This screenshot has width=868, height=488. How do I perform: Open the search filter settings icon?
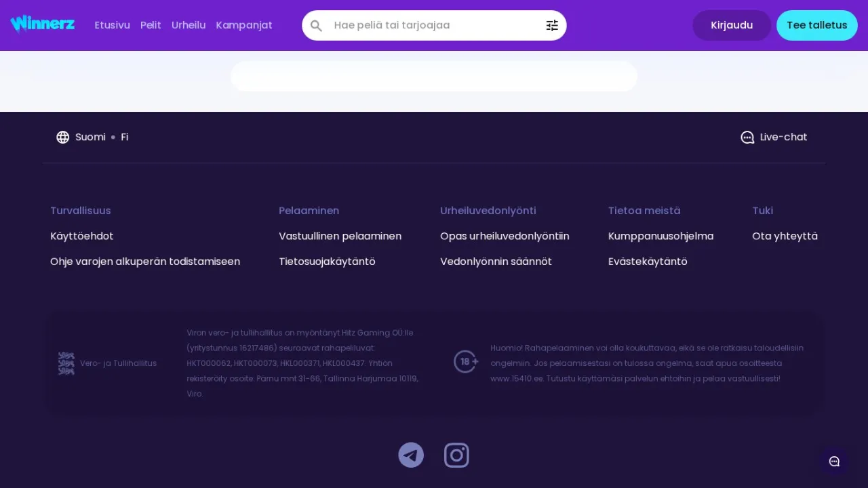click(x=552, y=26)
